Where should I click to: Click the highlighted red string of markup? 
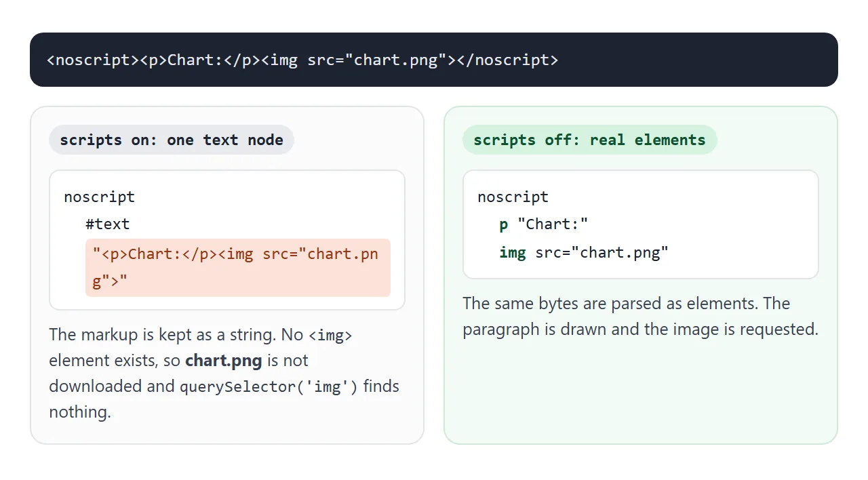(x=238, y=268)
